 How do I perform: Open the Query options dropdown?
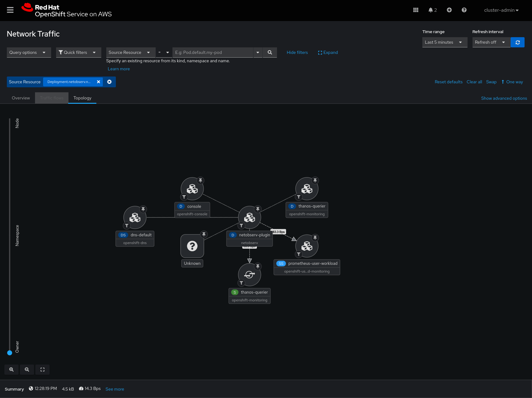(29, 53)
